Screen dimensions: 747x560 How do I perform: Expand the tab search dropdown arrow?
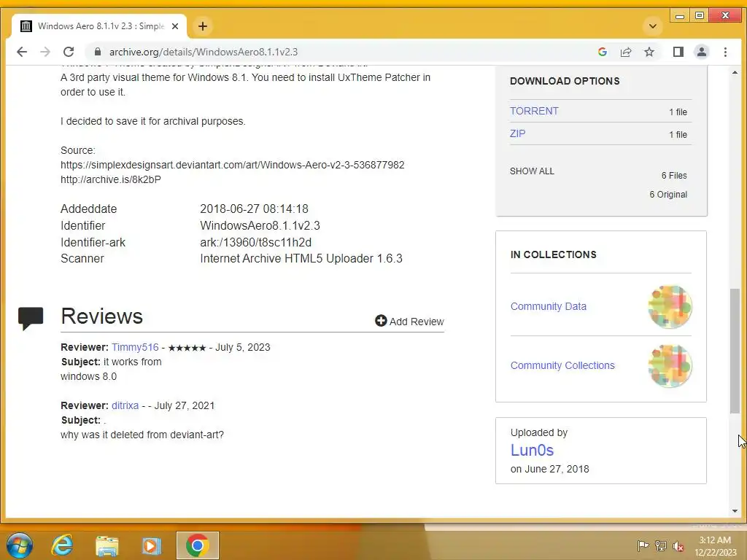tap(653, 26)
